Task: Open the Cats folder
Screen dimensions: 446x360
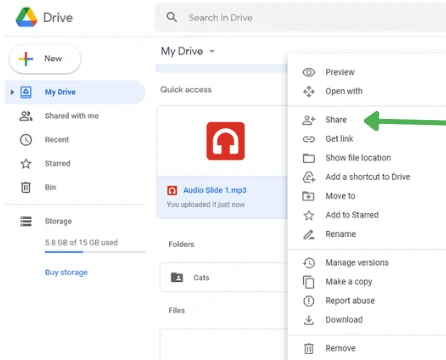Action: (x=224, y=277)
